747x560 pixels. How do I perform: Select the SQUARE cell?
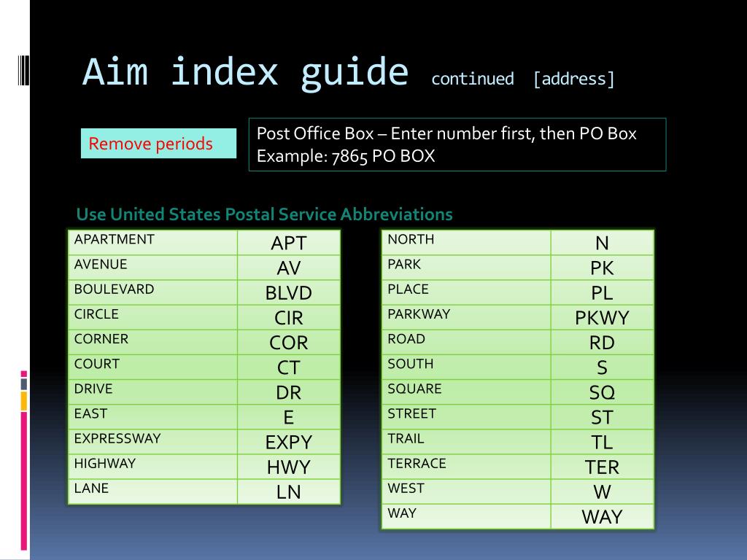point(466,392)
